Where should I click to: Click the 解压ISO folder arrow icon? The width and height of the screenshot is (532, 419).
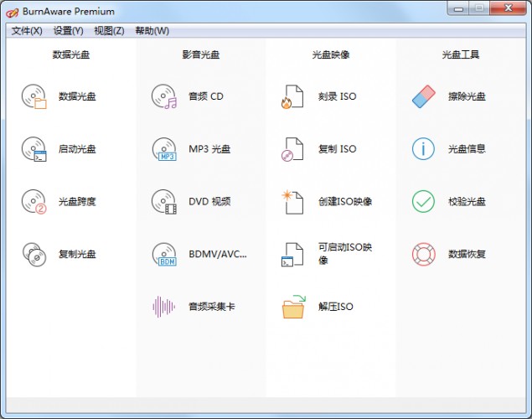click(x=294, y=307)
